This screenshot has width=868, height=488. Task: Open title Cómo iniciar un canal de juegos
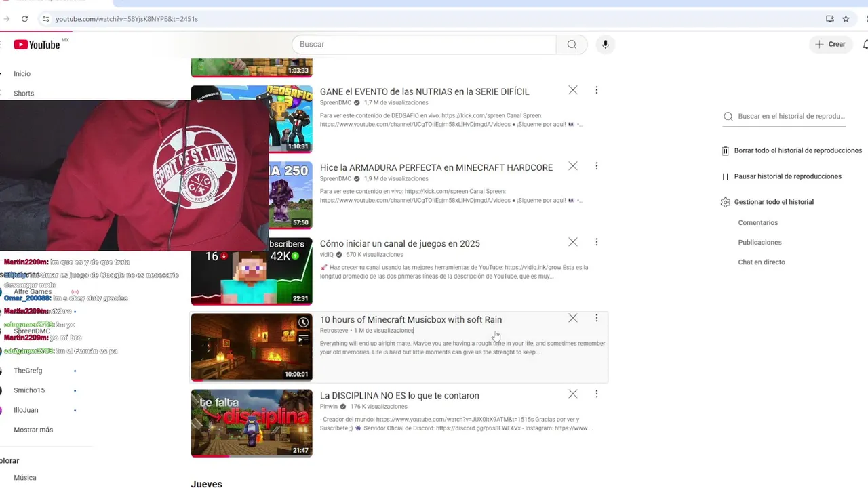pyautogui.click(x=400, y=243)
